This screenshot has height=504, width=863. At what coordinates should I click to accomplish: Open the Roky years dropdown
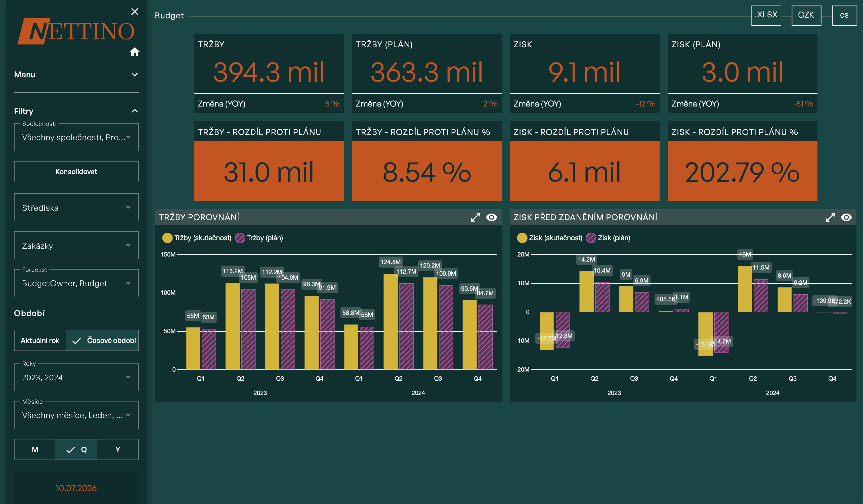click(76, 377)
